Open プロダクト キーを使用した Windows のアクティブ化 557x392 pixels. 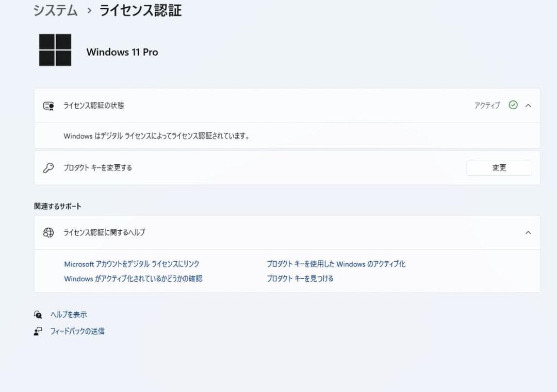[336, 264]
